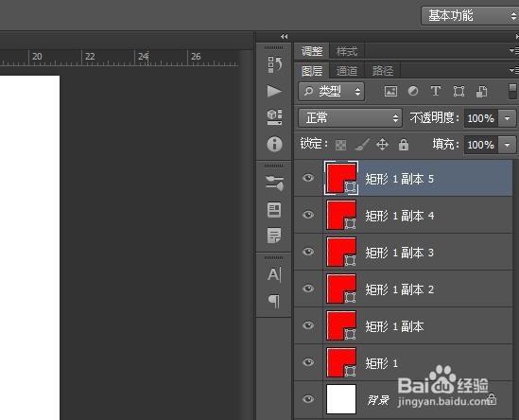Hide the original 矩形 1 layer
The height and width of the screenshot is (420, 519).
tap(308, 362)
